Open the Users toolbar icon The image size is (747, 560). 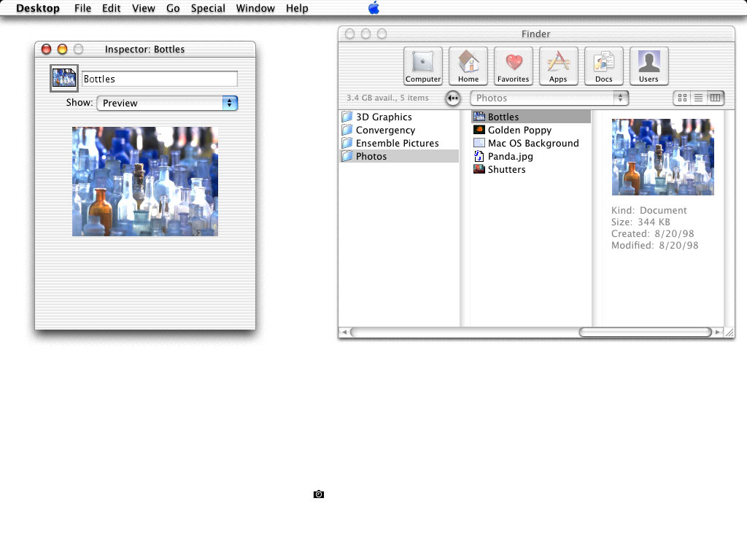click(649, 66)
